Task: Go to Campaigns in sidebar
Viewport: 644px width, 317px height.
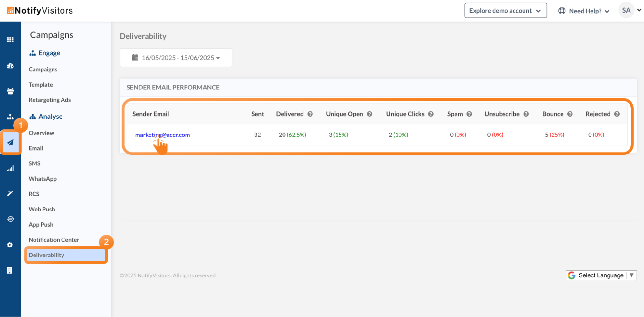Action: [x=43, y=70]
